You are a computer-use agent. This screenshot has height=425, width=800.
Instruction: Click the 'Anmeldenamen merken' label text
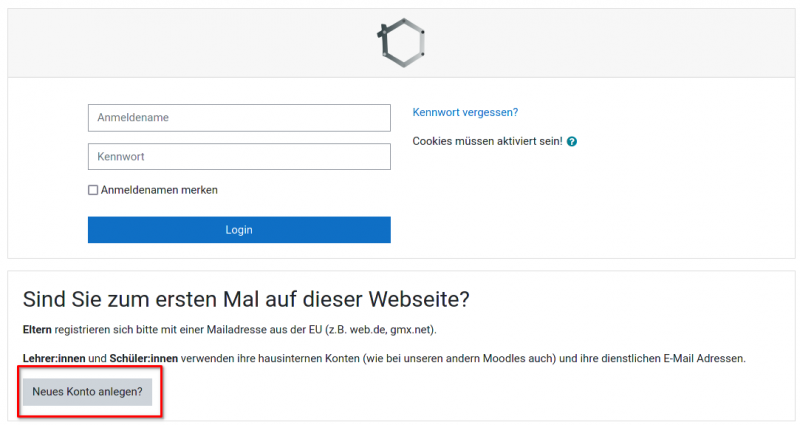159,190
